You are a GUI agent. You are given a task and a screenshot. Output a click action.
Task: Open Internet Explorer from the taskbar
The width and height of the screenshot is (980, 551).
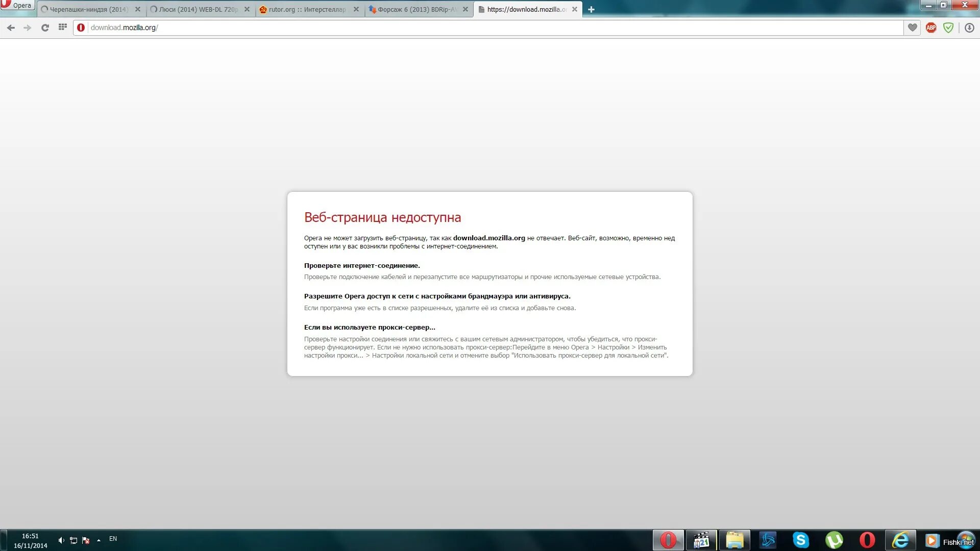[900, 540]
